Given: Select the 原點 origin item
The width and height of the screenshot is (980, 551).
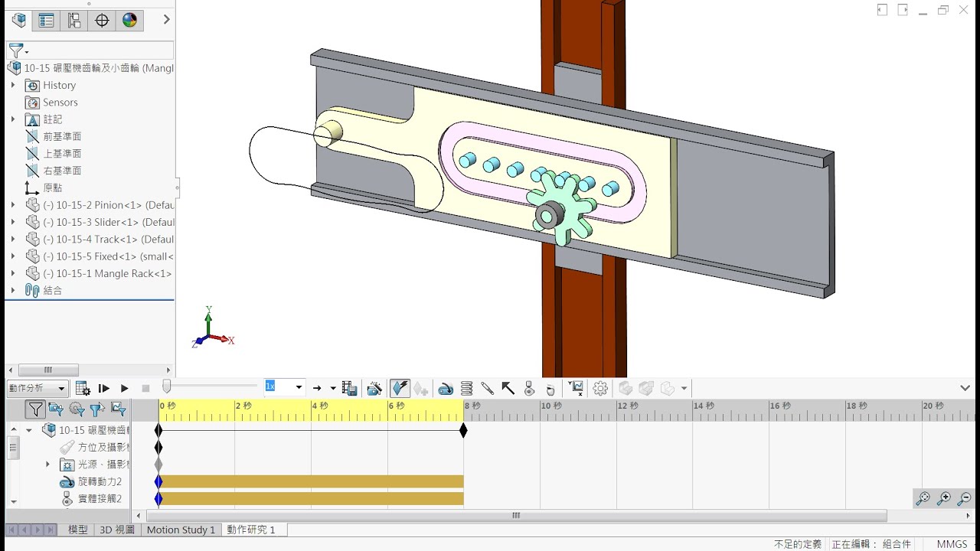Looking at the screenshot, I should pos(44,187).
